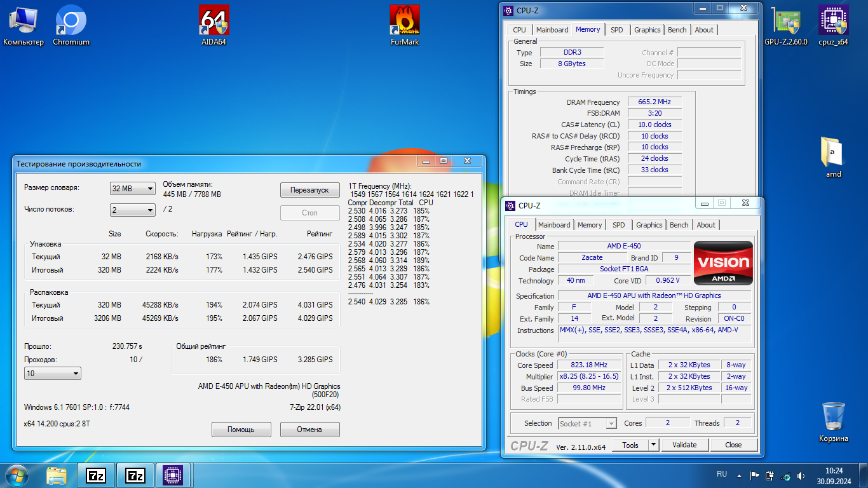This screenshot has height=488, width=868.
Task: Switch to Mainboard tab in front CPU-Z window
Action: coord(554,225)
